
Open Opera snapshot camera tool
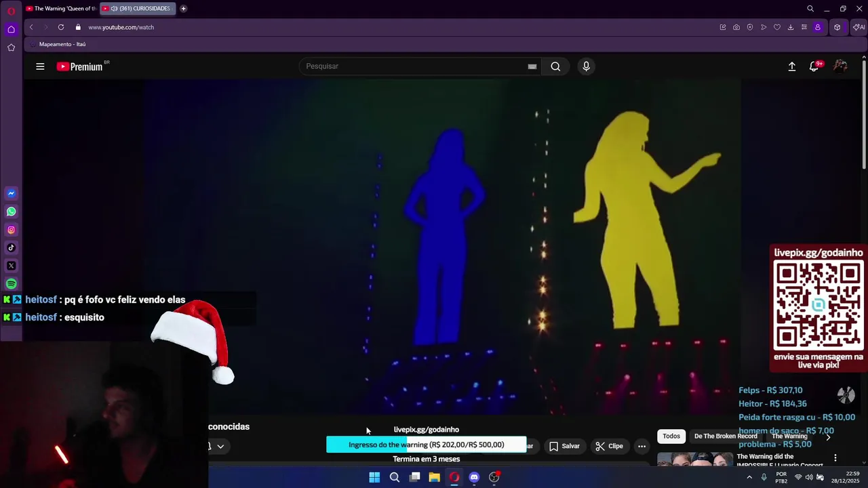coord(736,27)
